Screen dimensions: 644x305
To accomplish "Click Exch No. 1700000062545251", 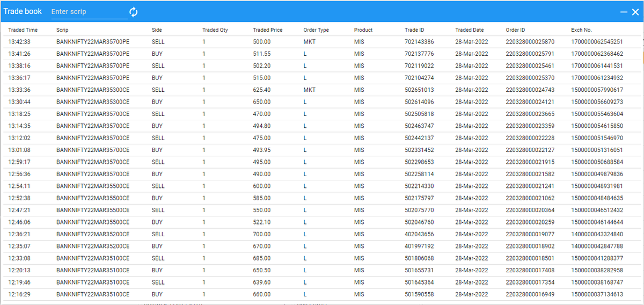I will [x=597, y=42].
